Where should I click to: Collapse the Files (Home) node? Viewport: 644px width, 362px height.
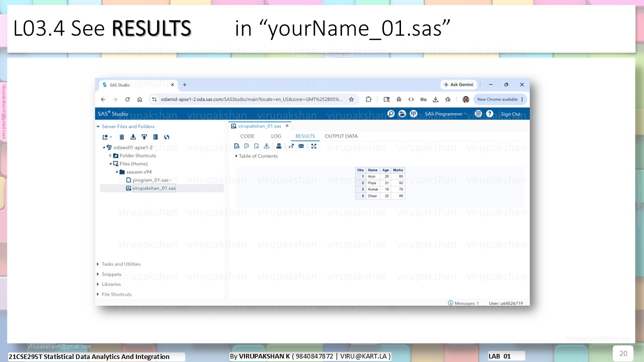[110, 164]
